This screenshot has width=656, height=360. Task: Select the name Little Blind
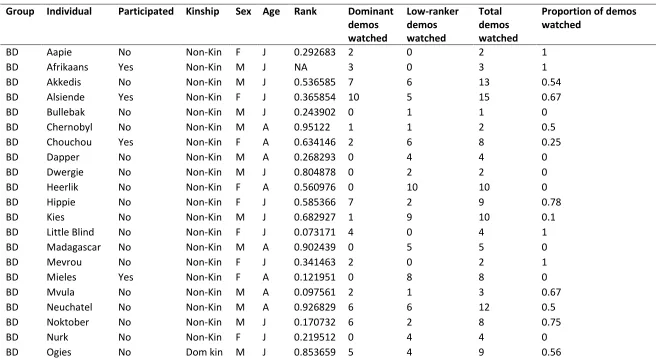point(70,232)
